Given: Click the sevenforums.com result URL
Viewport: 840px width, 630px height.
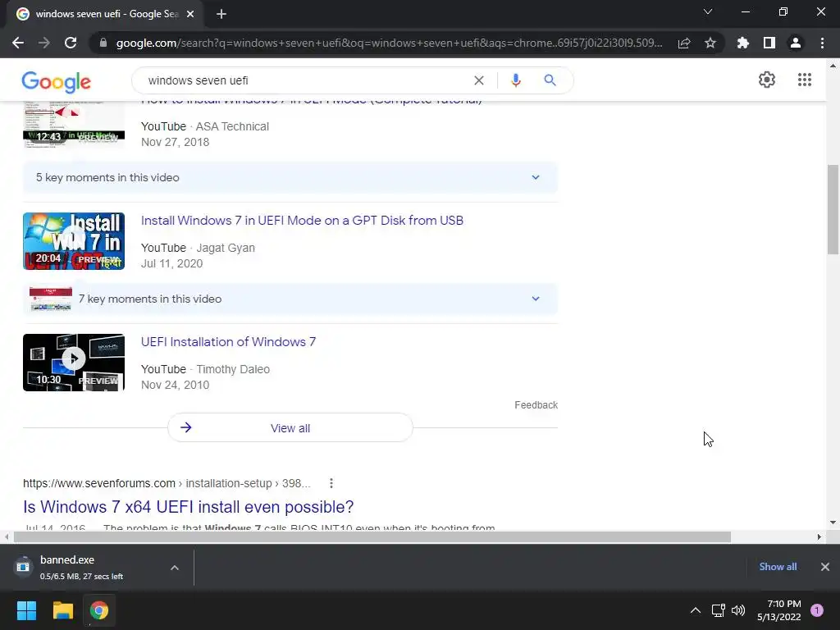Looking at the screenshot, I should pos(167,483).
